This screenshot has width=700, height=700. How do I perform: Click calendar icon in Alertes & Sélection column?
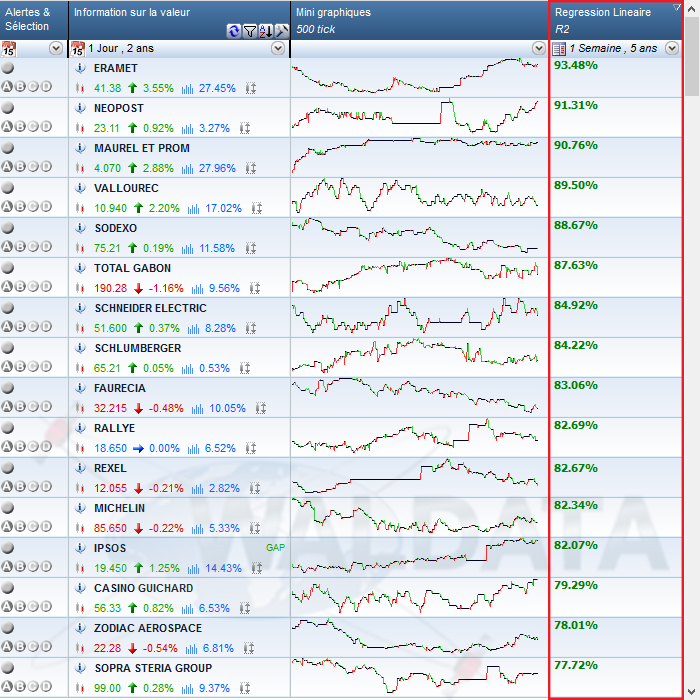click(x=8, y=49)
